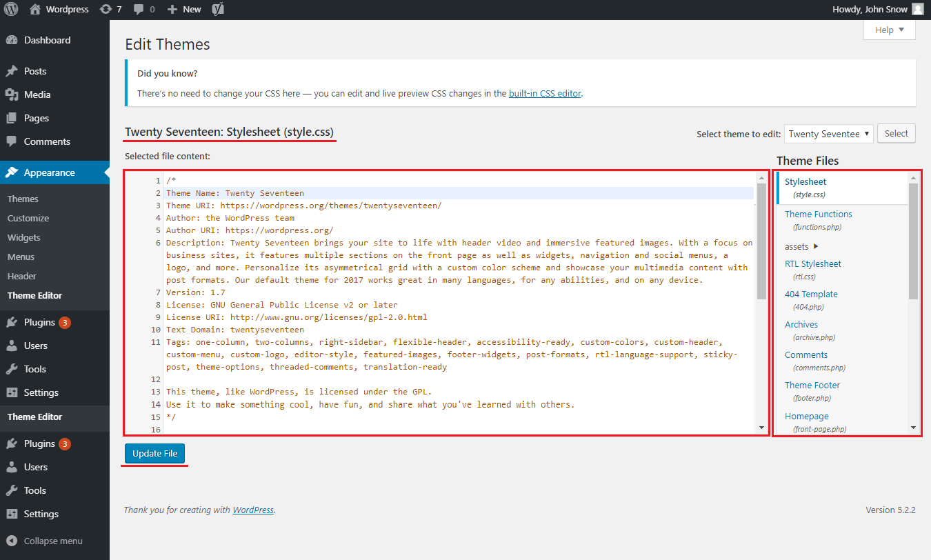
Task: Open the Users section
Action: click(32, 345)
